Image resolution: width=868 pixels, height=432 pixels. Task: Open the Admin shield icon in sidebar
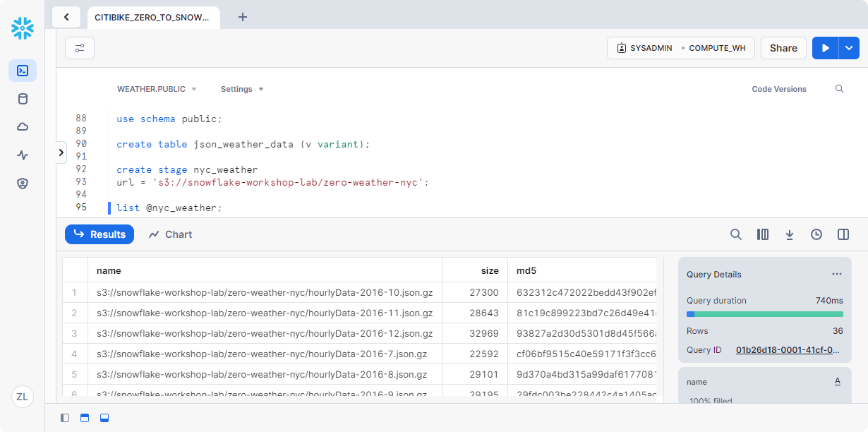pos(23,184)
